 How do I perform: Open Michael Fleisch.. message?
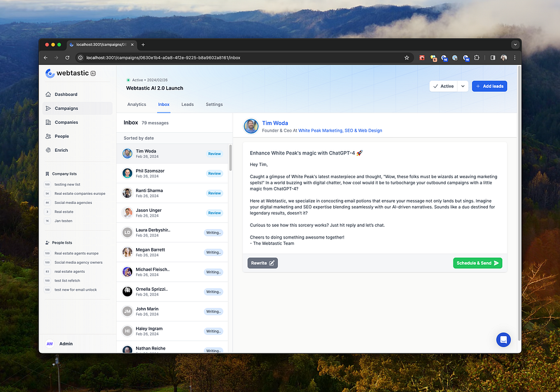pyautogui.click(x=172, y=272)
